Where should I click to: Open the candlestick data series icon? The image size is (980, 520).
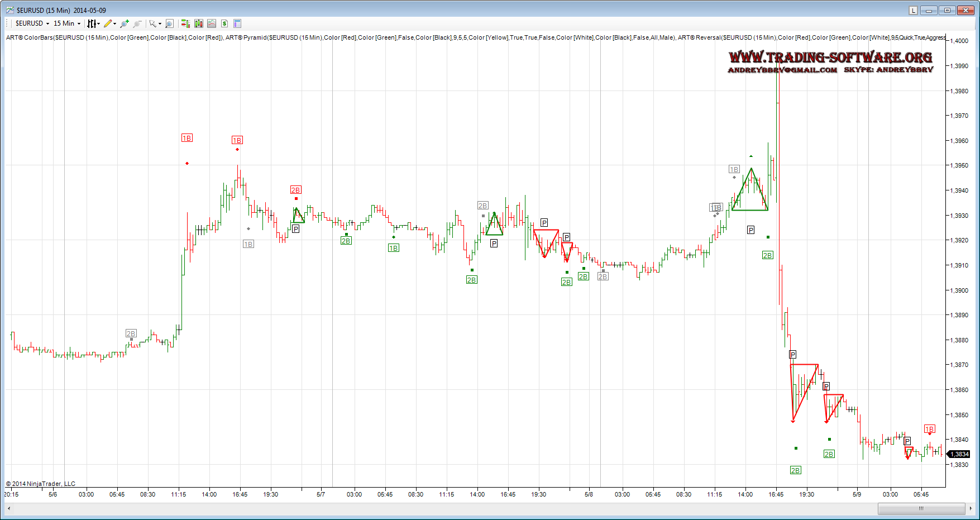tap(199, 23)
